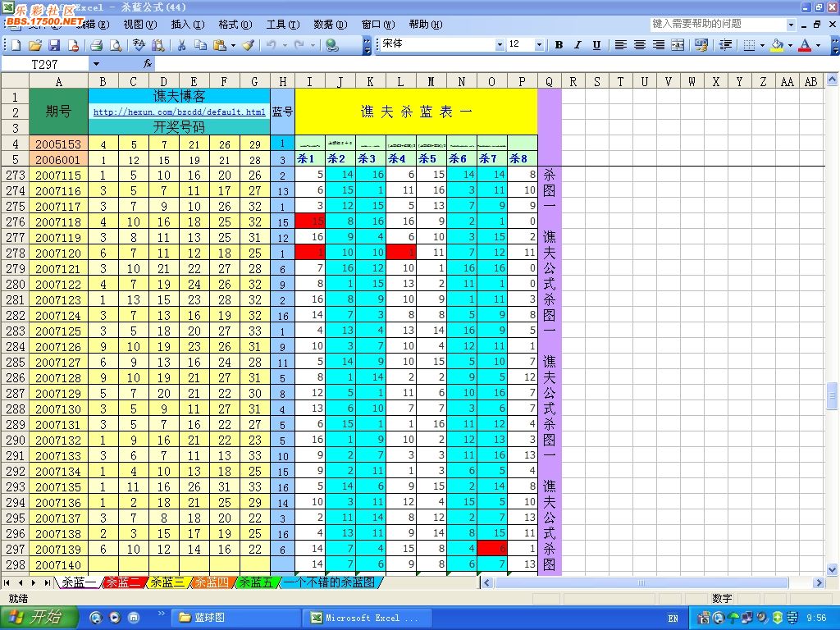
Task: Apply red Font Color letter A
Action: 805,45
